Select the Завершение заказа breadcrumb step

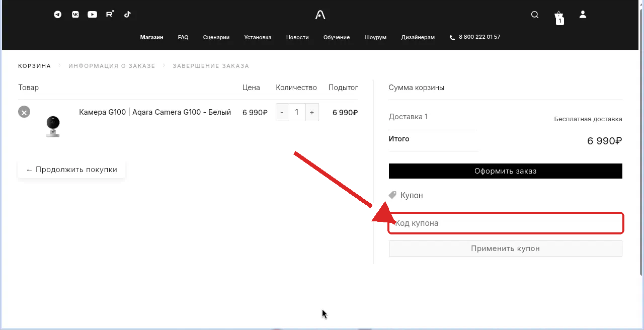tap(211, 66)
